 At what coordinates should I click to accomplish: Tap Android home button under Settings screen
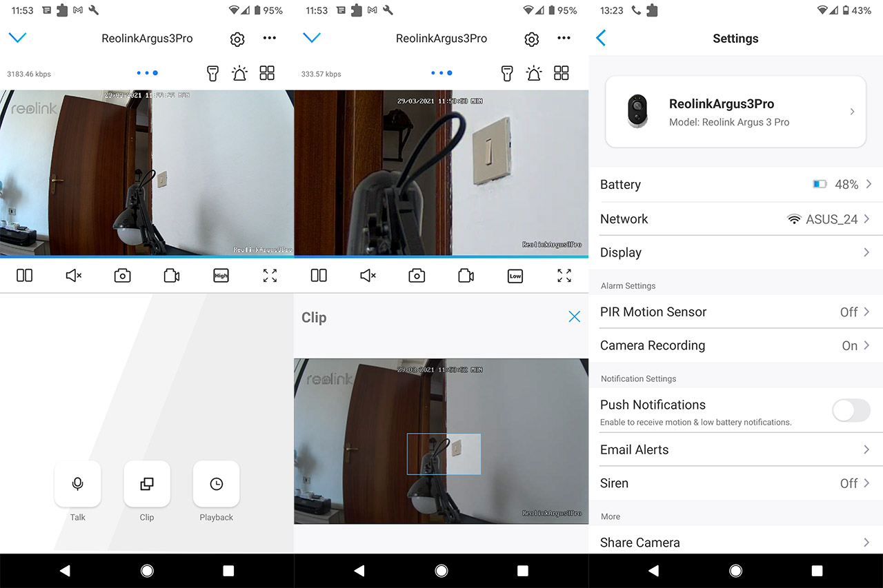coord(735,571)
